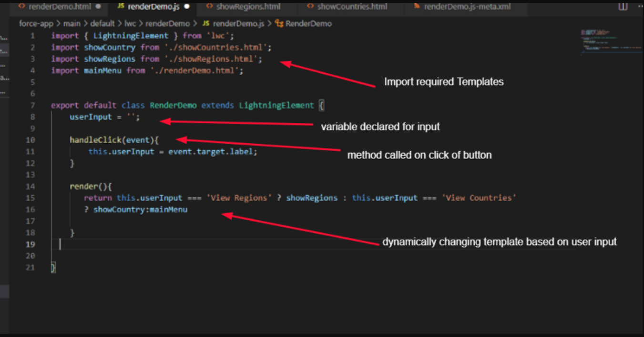This screenshot has height=337, width=644.
Task: Open the renderDemo.js-meta.xml tab
Action: [467, 7]
